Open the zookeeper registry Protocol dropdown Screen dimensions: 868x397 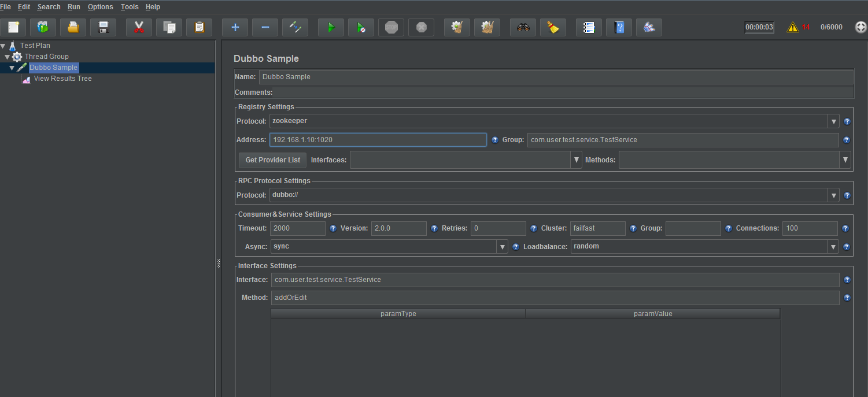click(833, 121)
